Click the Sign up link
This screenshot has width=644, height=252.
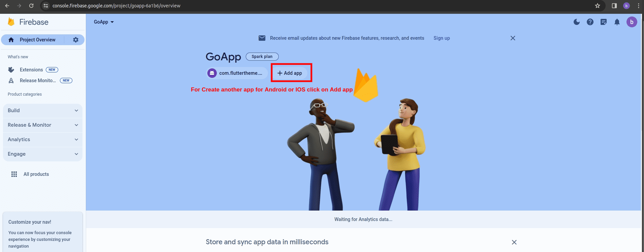tap(441, 38)
